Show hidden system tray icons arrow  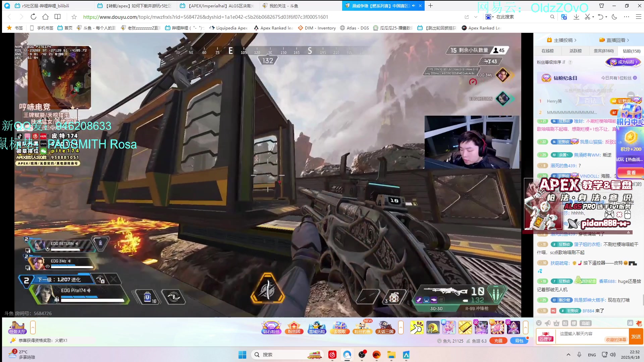click(568, 355)
